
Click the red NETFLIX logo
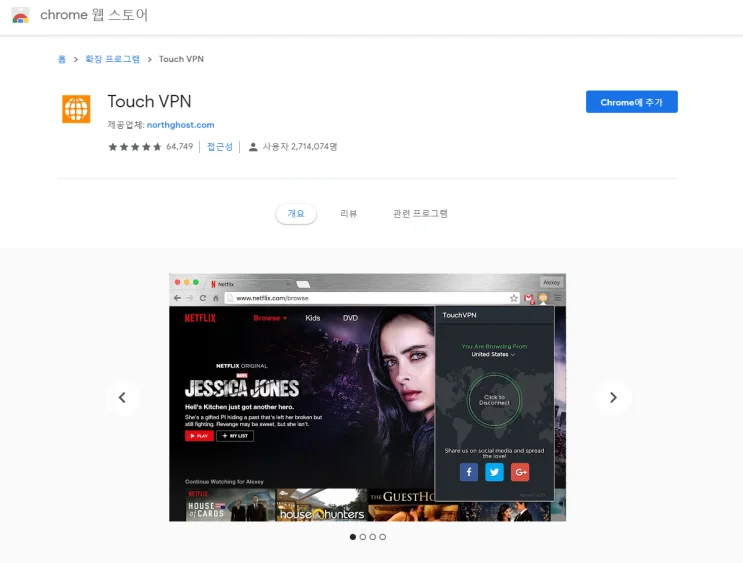point(200,318)
